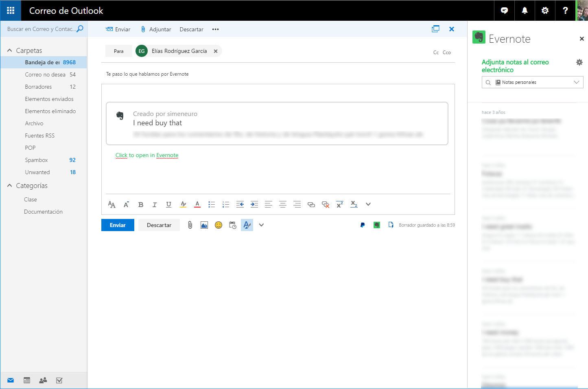
Task: Open the calendar scheduling icon
Action: point(233,225)
